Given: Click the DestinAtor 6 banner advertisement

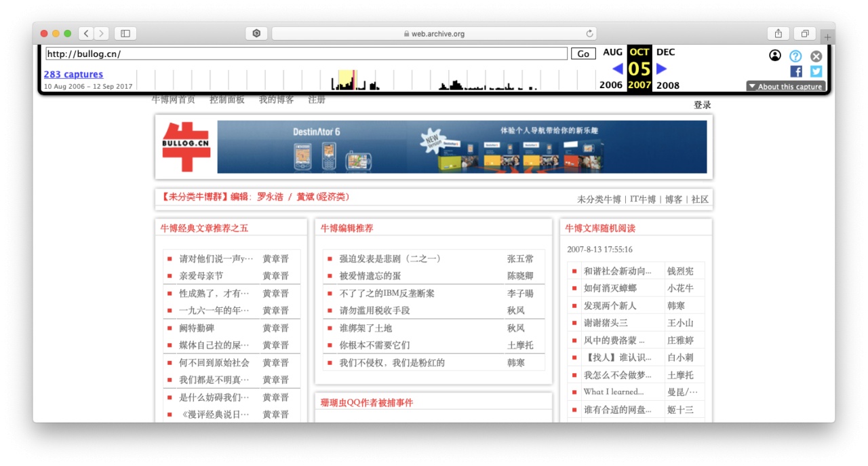Looking at the screenshot, I should (x=462, y=147).
